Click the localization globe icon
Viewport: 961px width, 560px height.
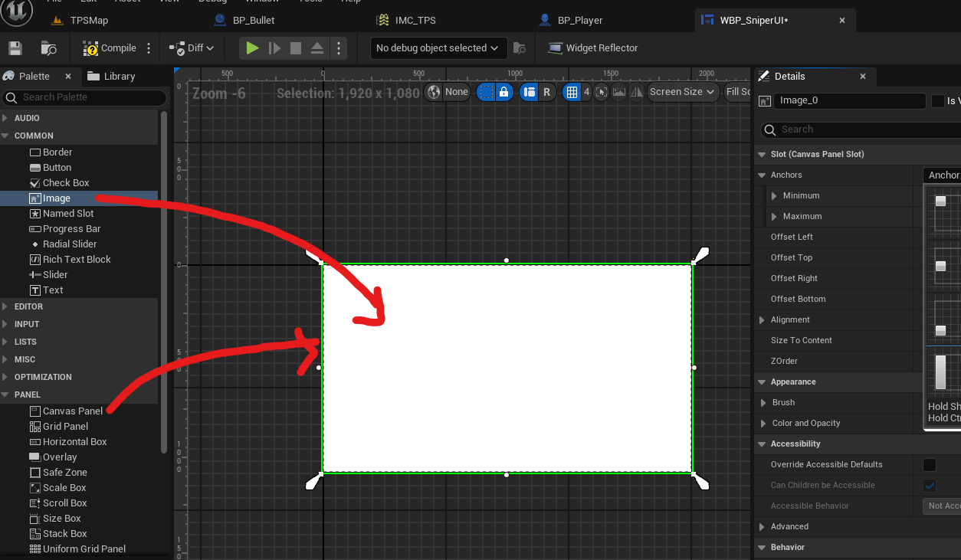pyautogui.click(x=435, y=92)
